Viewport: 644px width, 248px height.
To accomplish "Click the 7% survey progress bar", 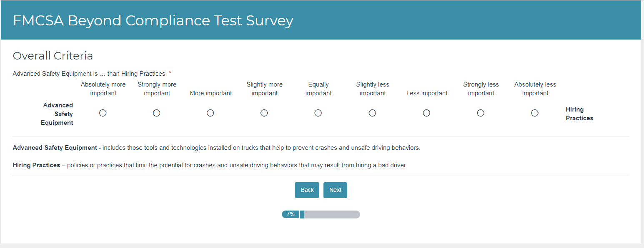I will click(x=321, y=214).
